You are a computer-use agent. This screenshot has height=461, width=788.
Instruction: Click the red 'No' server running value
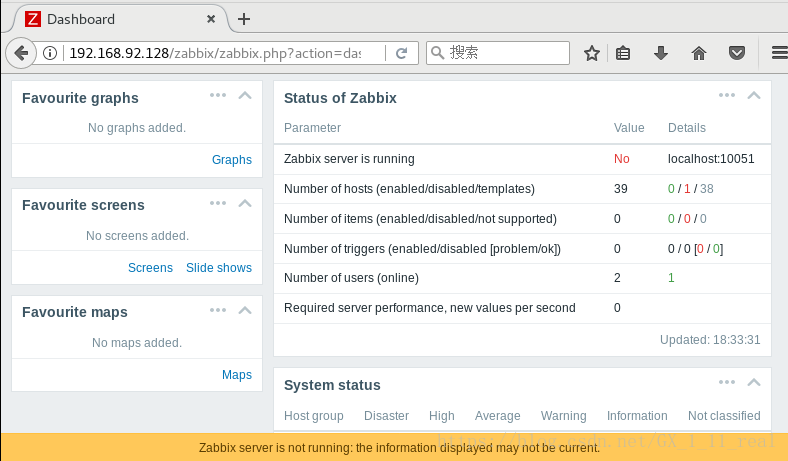point(622,159)
